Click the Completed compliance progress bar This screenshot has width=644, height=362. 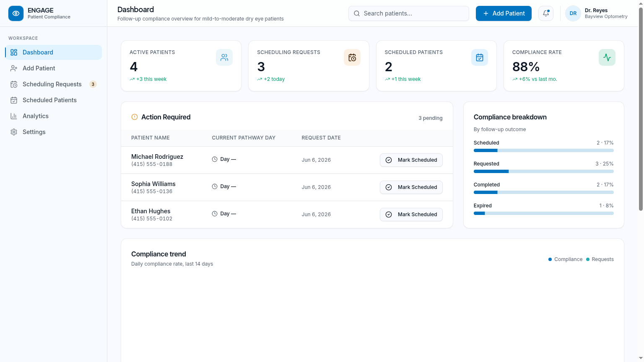point(544,192)
